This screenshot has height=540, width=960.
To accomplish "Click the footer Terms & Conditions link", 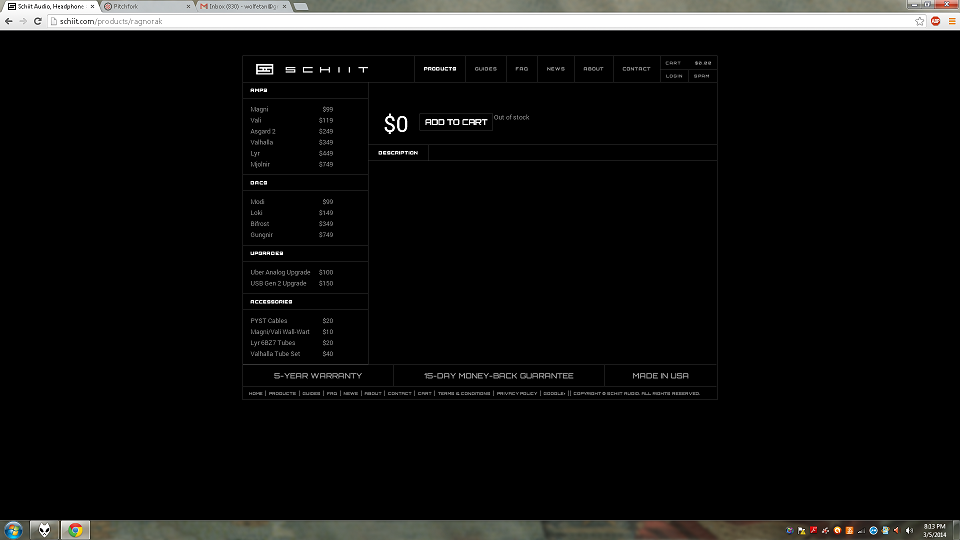I will 464,393.
